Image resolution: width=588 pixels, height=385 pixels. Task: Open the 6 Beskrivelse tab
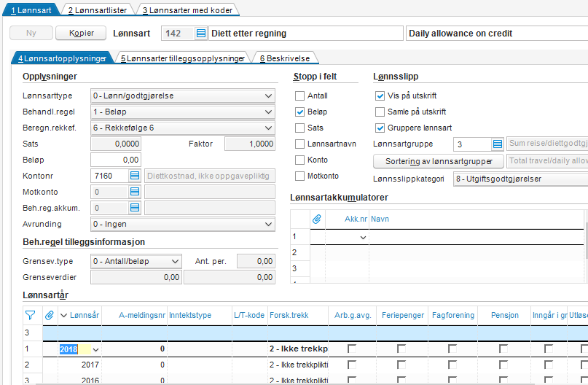pos(285,58)
